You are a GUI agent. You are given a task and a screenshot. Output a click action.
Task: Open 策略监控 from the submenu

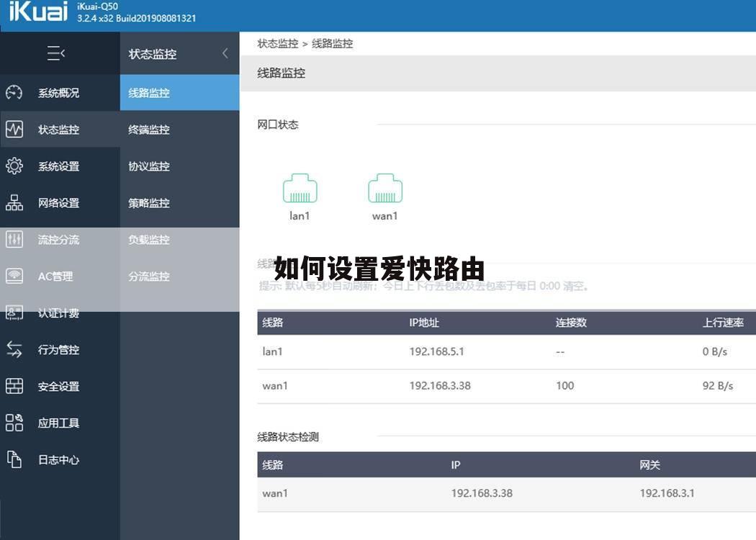click(148, 203)
